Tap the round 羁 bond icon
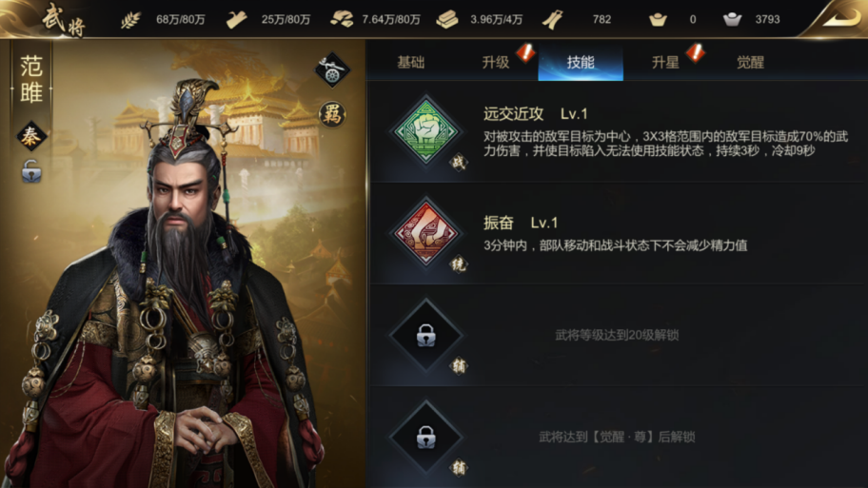Screen dimensions: 868x488 332,114
